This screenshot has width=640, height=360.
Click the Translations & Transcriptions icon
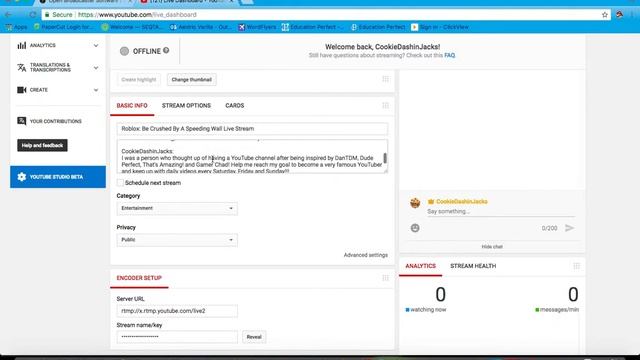click(x=22, y=68)
